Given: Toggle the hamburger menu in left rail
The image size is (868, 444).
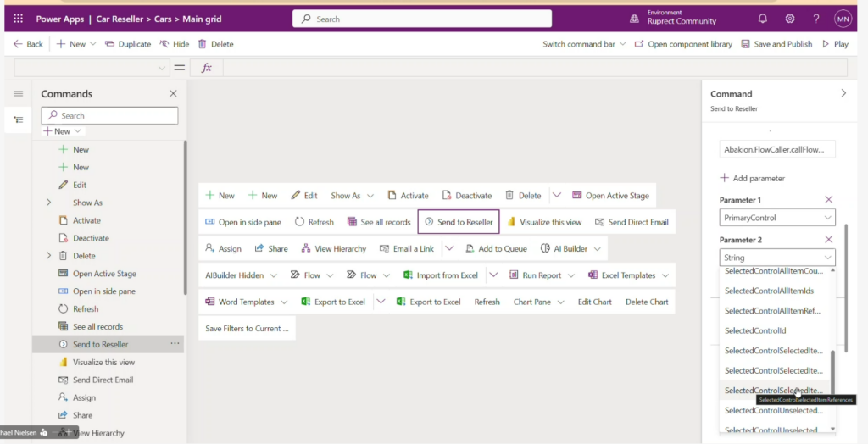Looking at the screenshot, I should (x=19, y=94).
